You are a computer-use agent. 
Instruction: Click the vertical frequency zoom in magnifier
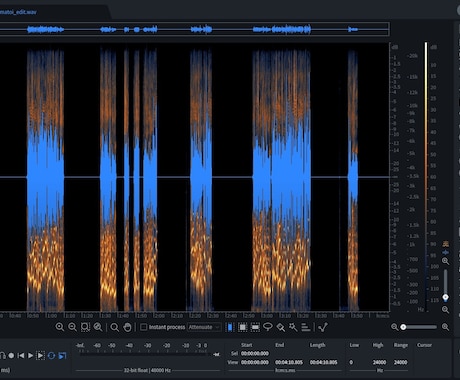pos(445,261)
